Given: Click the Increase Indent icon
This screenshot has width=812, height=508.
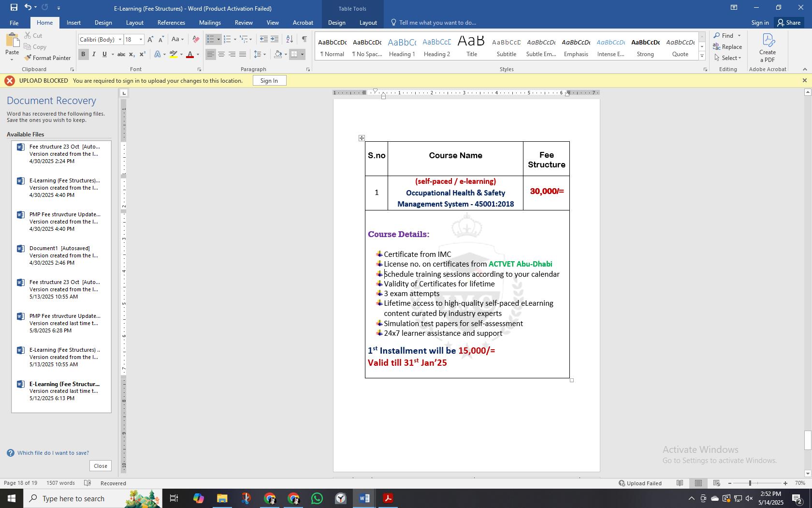Looking at the screenshot, I should coord(275,40).
